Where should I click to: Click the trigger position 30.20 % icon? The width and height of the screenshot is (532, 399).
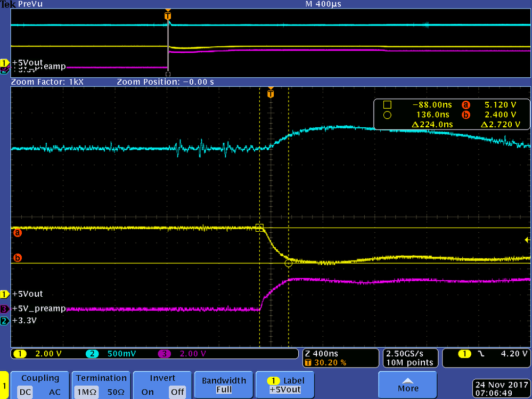click(x=308, y=363)
